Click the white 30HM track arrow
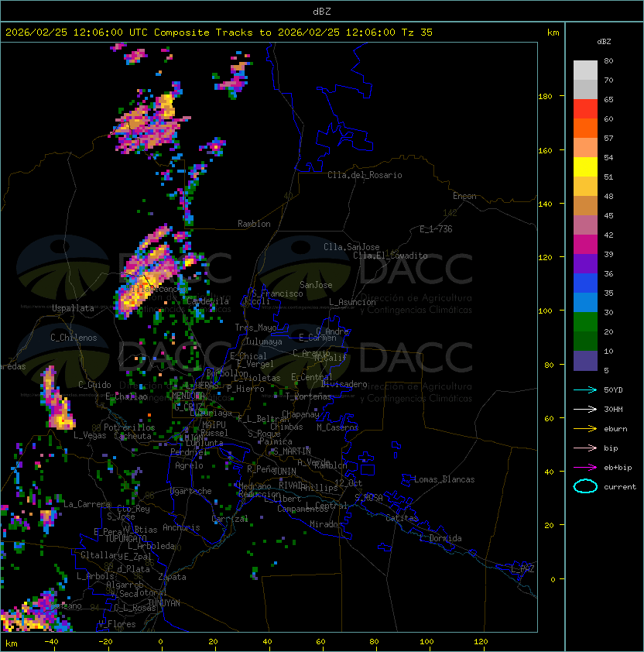Image resolution: width=644 pixels, height=652 pixels. tap(585, 410)
